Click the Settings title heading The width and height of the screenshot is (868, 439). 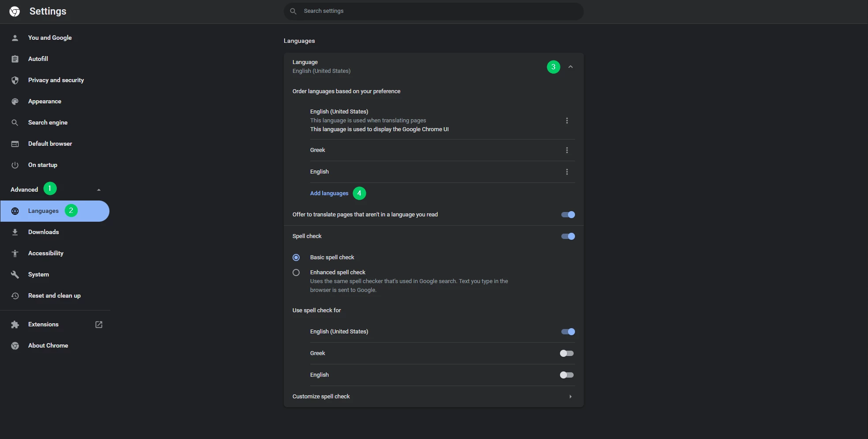pos(48,11)
